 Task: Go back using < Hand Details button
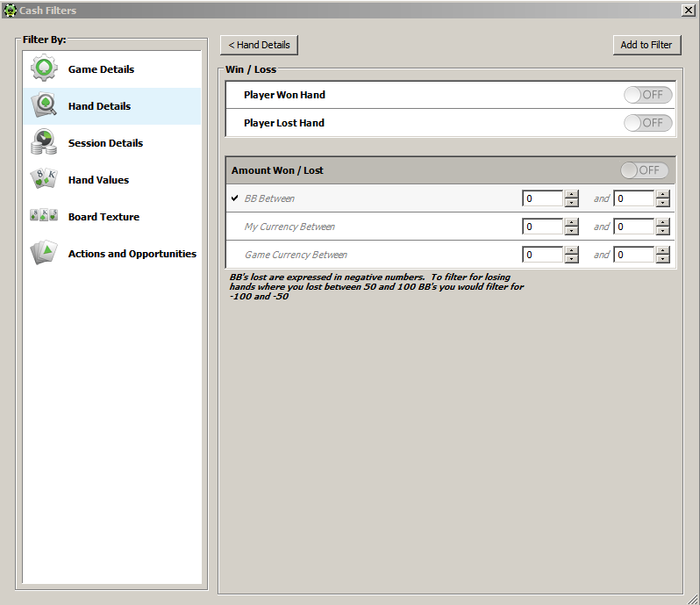[259, 45]
